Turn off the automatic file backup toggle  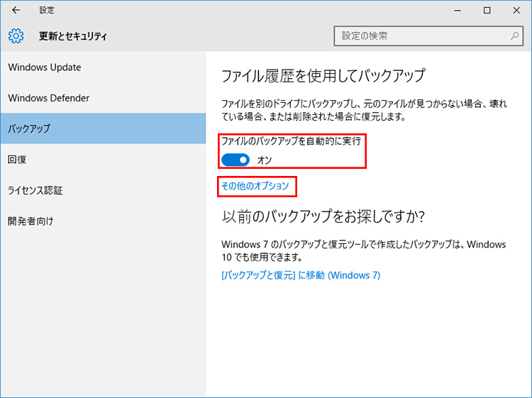coord(235,160)
